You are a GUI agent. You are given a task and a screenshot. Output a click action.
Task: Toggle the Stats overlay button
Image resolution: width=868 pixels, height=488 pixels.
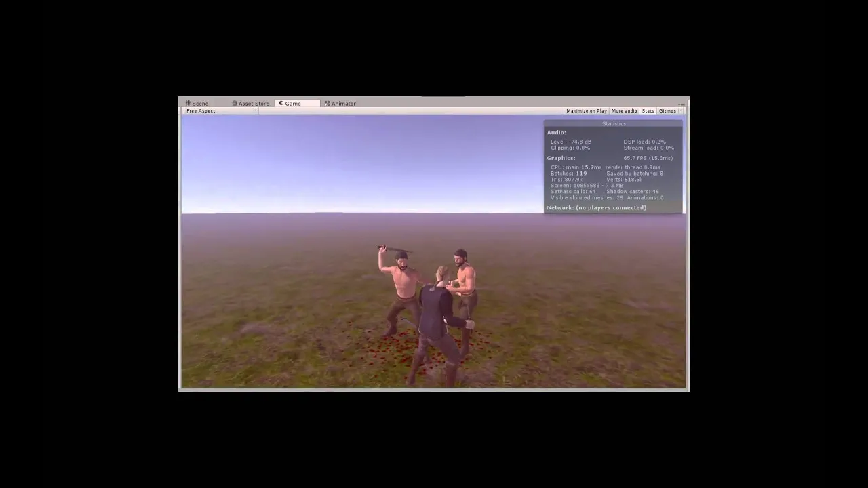point(648,111)
